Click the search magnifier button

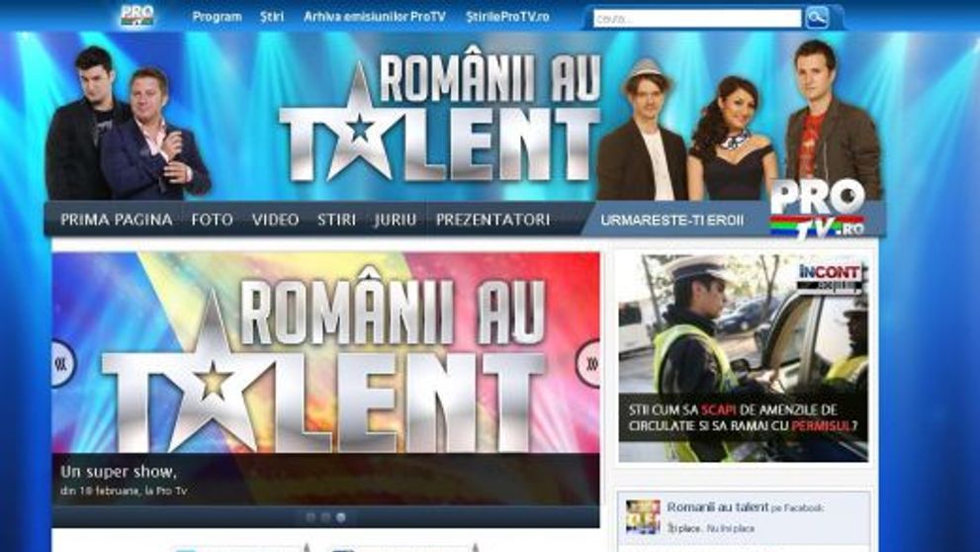coord(817,18)
